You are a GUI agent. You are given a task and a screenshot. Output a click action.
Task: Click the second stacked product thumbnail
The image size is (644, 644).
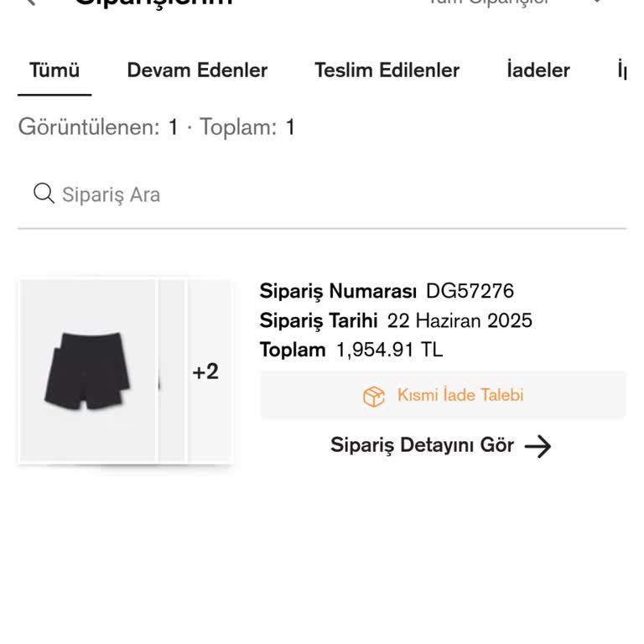coord(172,371)
